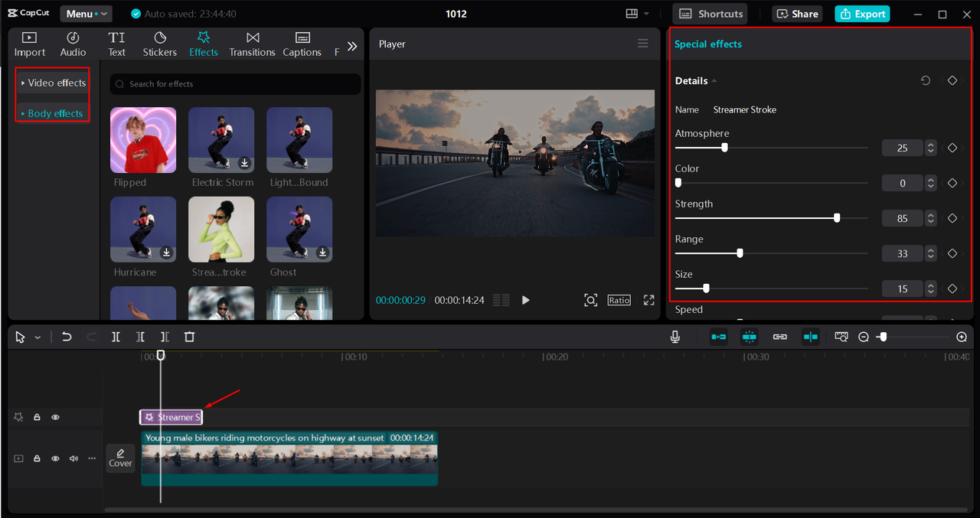Step the Strength value spinner
Screen dimensions: 980x518
click(x=930, y=218)
